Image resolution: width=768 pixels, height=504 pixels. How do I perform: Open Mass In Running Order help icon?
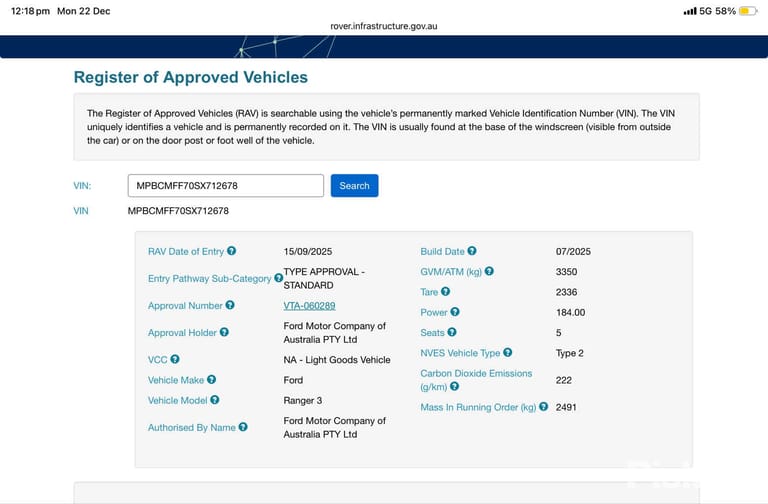[x=544, y=407]
